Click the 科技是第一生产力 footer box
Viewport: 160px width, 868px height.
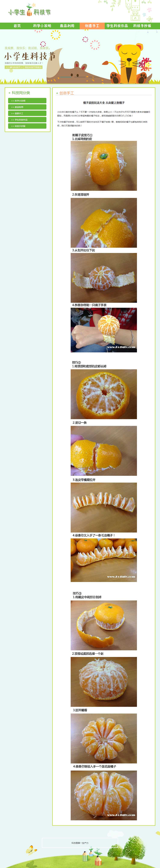pyautogui.click(x=80, y=843)
